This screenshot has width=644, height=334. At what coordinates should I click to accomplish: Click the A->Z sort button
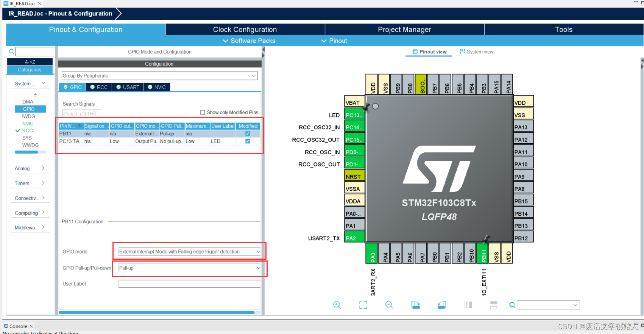30,62
